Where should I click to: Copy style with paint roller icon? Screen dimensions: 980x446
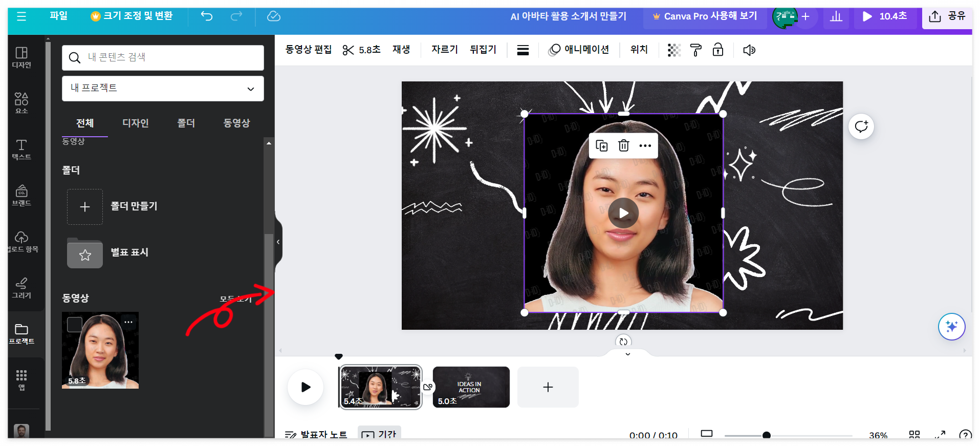pyautogui.click(x=695, y=50)
